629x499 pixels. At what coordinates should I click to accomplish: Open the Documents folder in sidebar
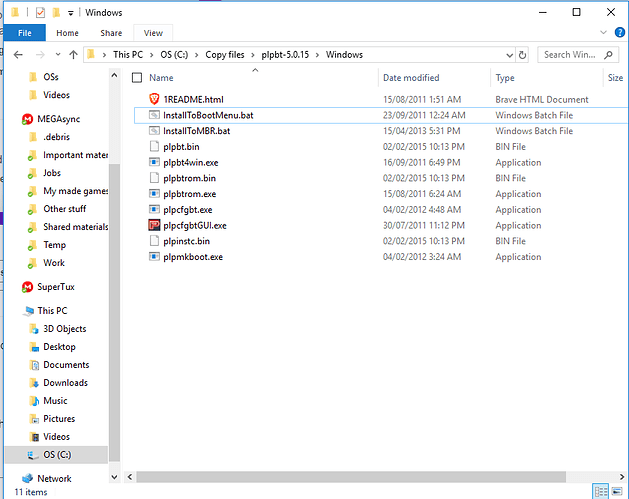tap(66, 365)
